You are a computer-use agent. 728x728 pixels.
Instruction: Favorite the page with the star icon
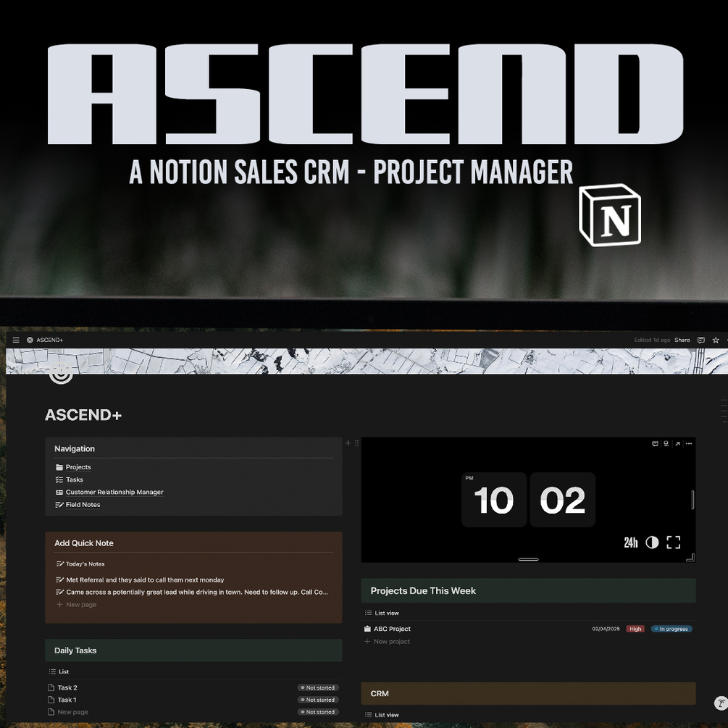click(x=716, y=340)
